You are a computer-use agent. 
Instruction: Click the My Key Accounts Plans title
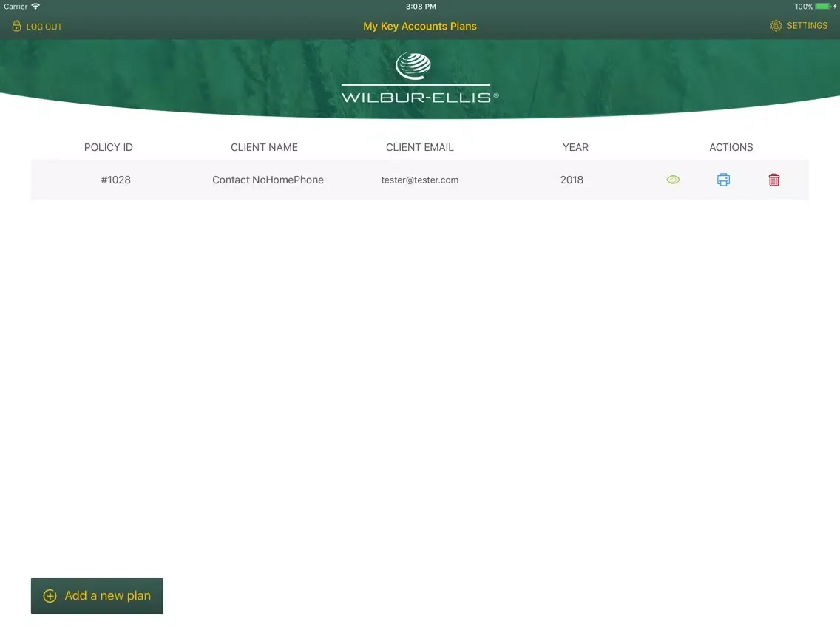420,27
